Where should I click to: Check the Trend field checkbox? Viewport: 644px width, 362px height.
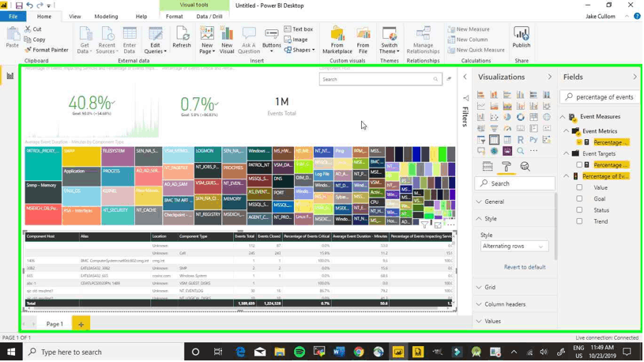(579, 221)
